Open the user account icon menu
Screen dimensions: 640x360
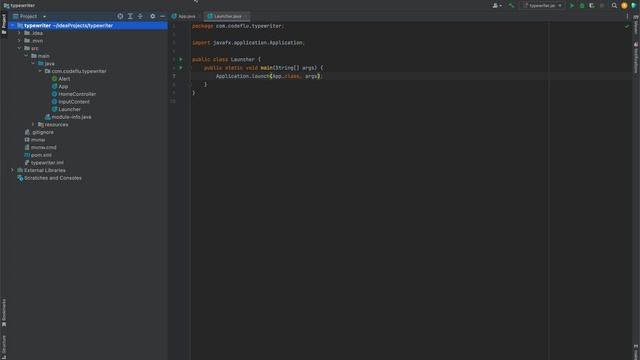click(497, 6)
